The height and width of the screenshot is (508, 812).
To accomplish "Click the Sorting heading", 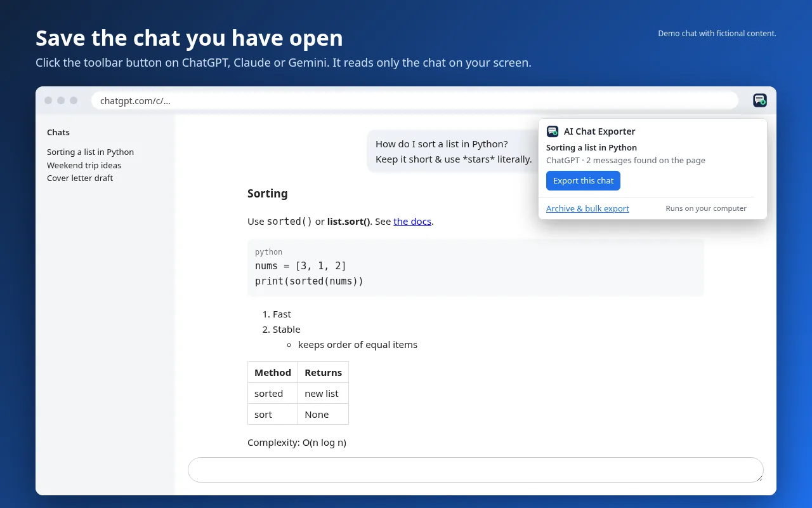I will (x=267, y=194).
